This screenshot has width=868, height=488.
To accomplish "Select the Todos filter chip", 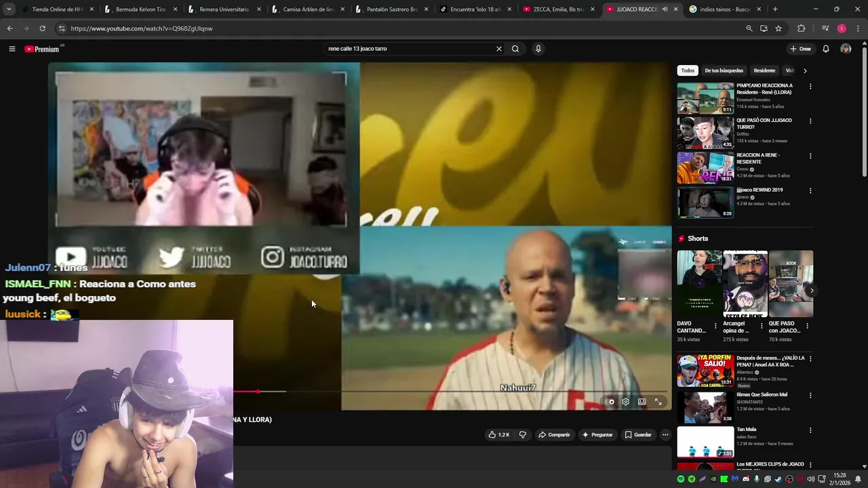I will pos(688,70).
